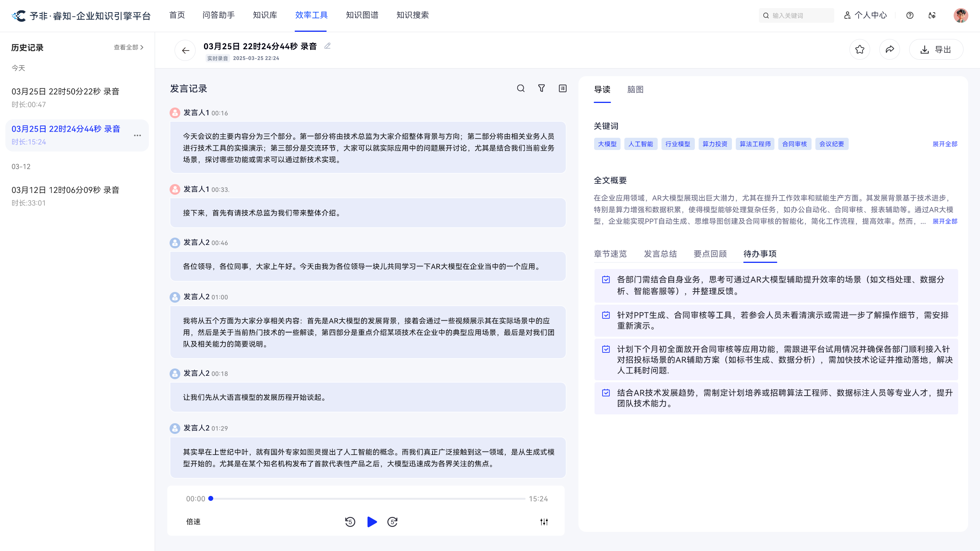The height and width of the screenshot is (551, 980).
Task: Switch to the 脑图 tab
Action: click(x=635, y=90)
